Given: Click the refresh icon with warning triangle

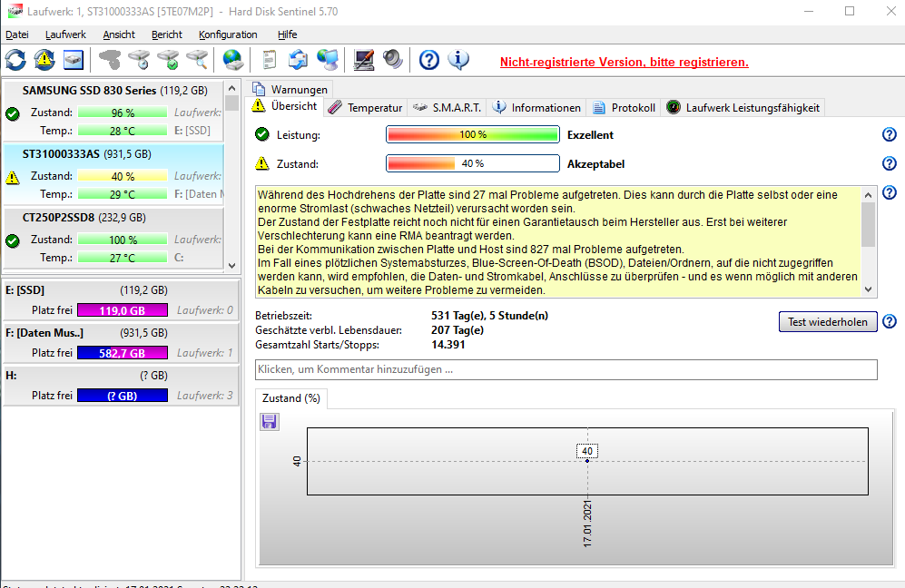Looking at the screenshot, I should click(x=44, y=59).
